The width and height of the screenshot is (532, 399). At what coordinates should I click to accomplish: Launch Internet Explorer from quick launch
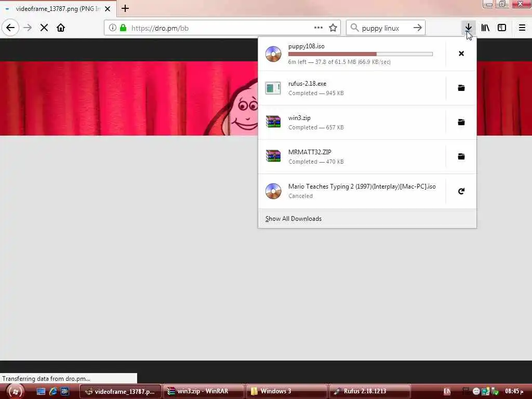click(52, 391)
